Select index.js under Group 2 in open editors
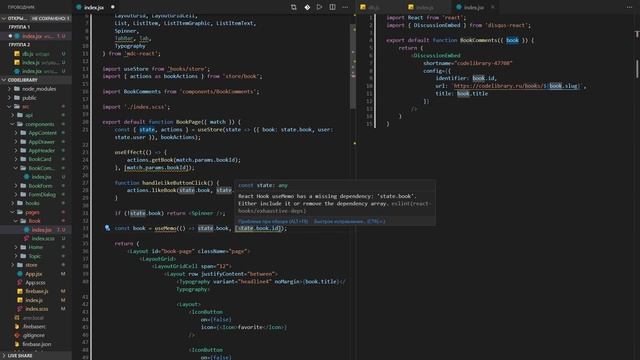Screen dimensions: 640x360 (x=36, y=62)
